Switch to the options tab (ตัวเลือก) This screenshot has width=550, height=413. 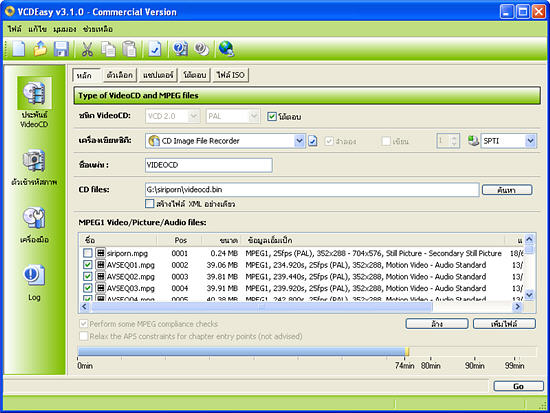[120, 75]
